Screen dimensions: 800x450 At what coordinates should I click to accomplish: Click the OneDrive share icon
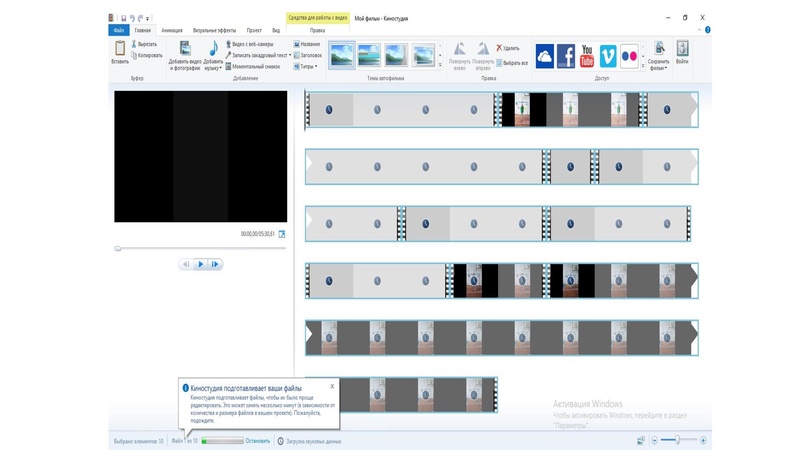coord(545,56)
